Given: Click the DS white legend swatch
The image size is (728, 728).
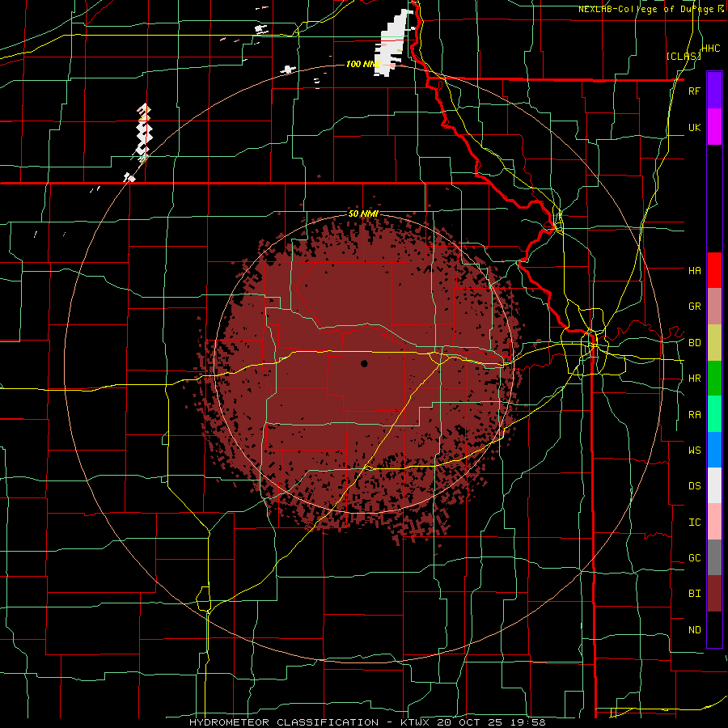Looking at the screenshot, I should pyautogui.click(x=714, y=485).
